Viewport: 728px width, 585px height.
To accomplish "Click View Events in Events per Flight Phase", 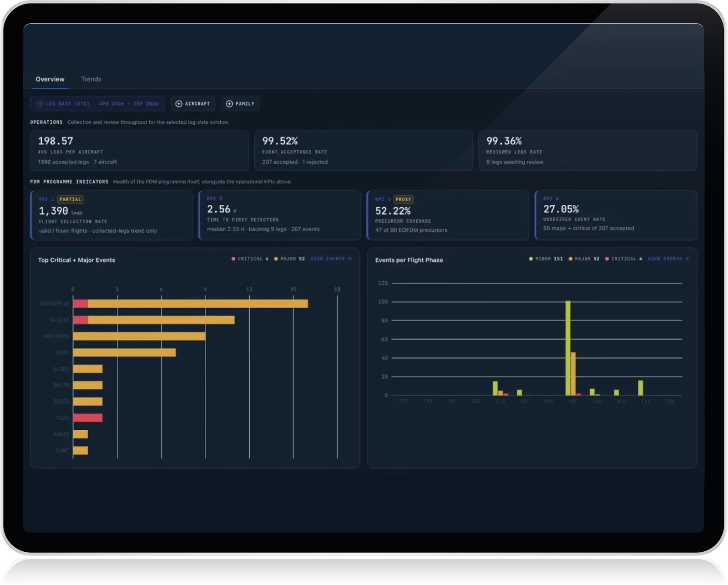I will tap(668, 259).
